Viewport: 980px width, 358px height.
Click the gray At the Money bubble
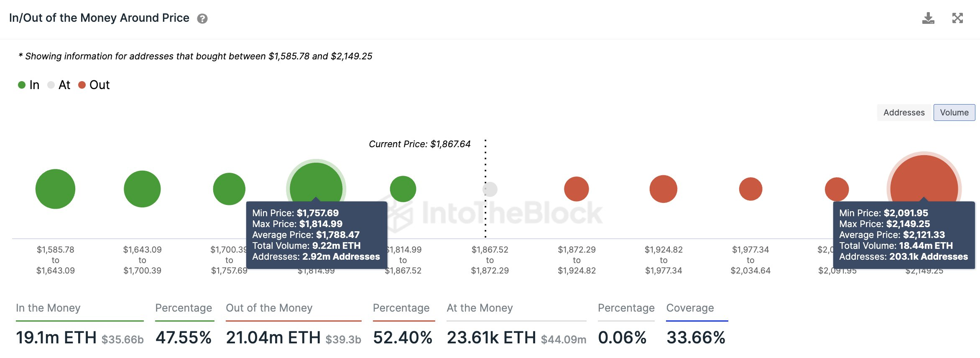490,189
